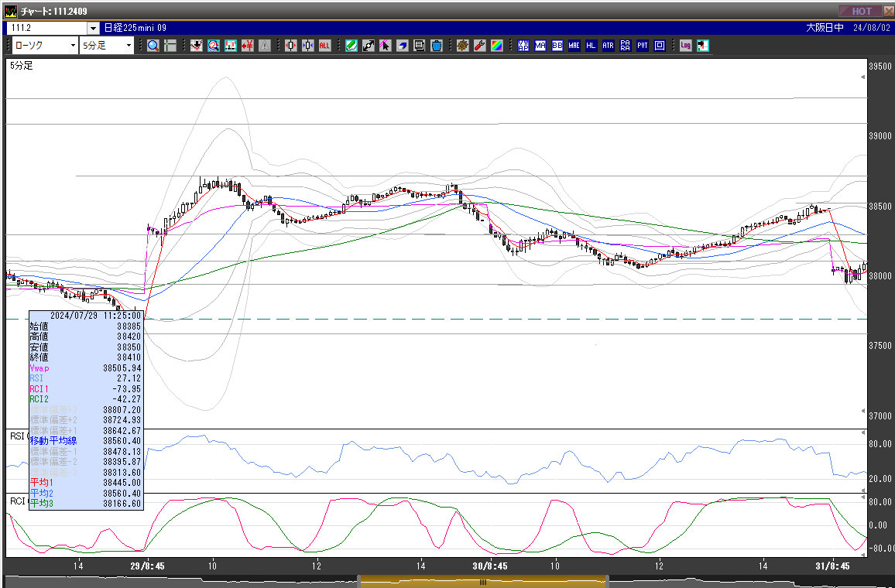Click the candle with blue arrows icon
The height and width of the screenshot is (588, 895).
pos(308,46)
